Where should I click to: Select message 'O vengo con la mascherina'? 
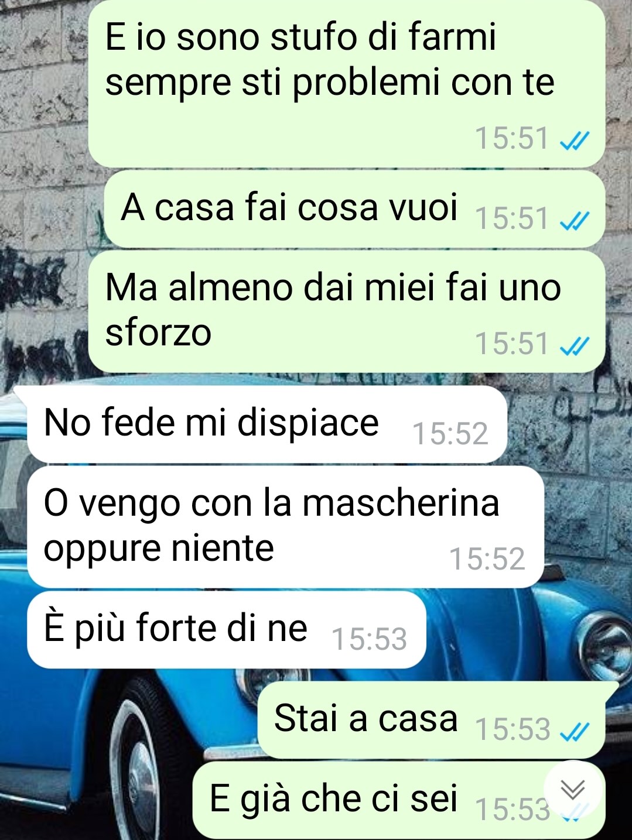(285, 527)
